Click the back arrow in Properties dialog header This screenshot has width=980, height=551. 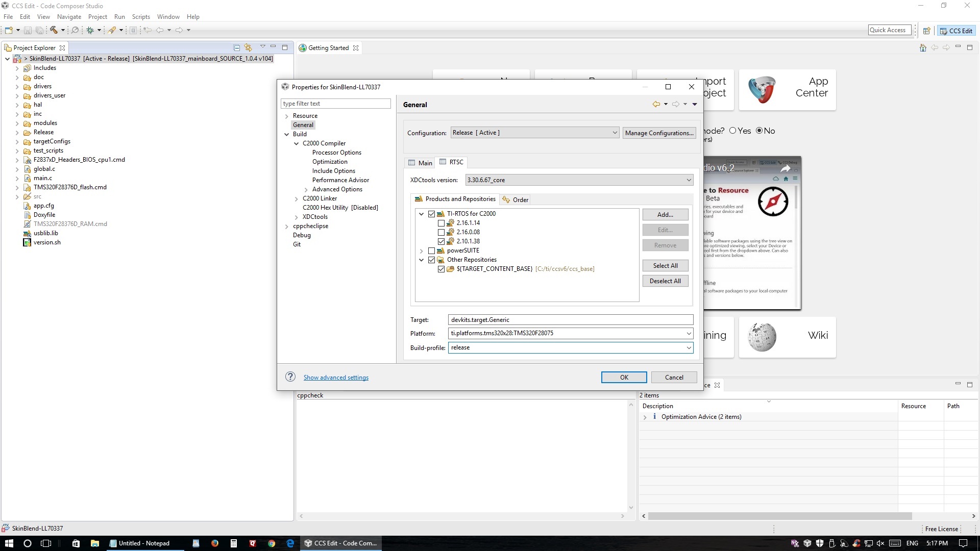(656, 104)
